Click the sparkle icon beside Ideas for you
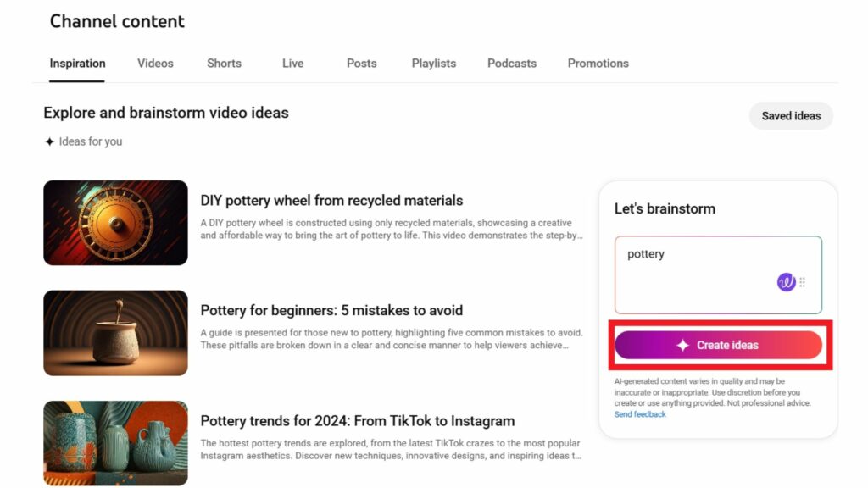The height and width of the screenshot is (488, 868). tap(50, 141)
